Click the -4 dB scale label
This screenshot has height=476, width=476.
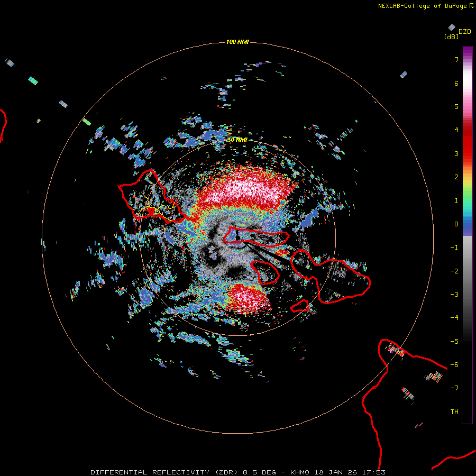[x=454, y=318]
